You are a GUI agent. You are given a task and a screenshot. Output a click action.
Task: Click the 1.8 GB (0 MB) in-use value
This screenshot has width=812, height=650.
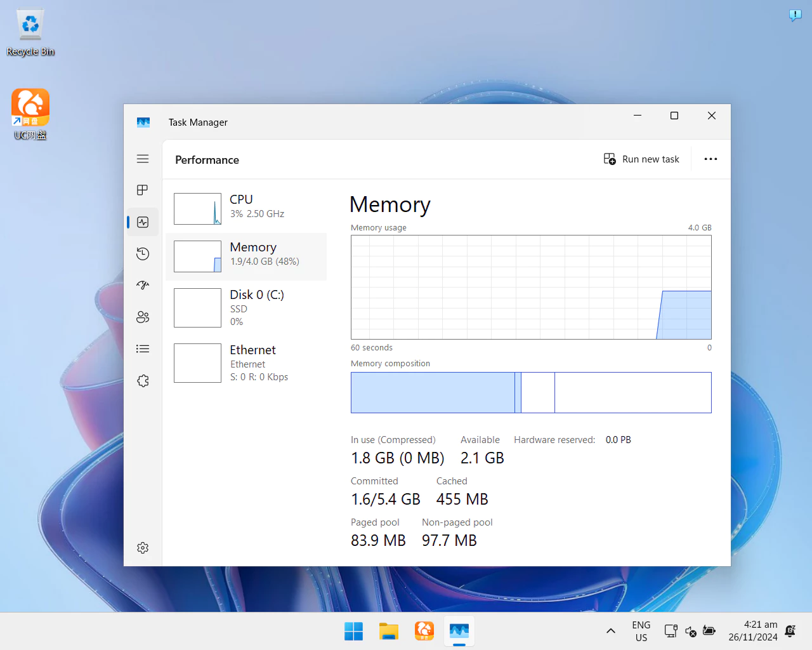[x=398, y=458]
